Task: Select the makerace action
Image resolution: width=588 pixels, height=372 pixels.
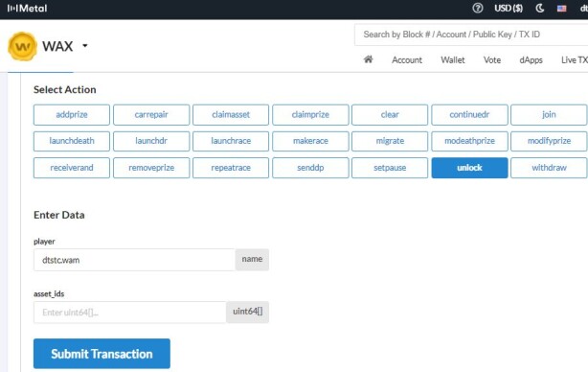Action: [x=310, y=141]
